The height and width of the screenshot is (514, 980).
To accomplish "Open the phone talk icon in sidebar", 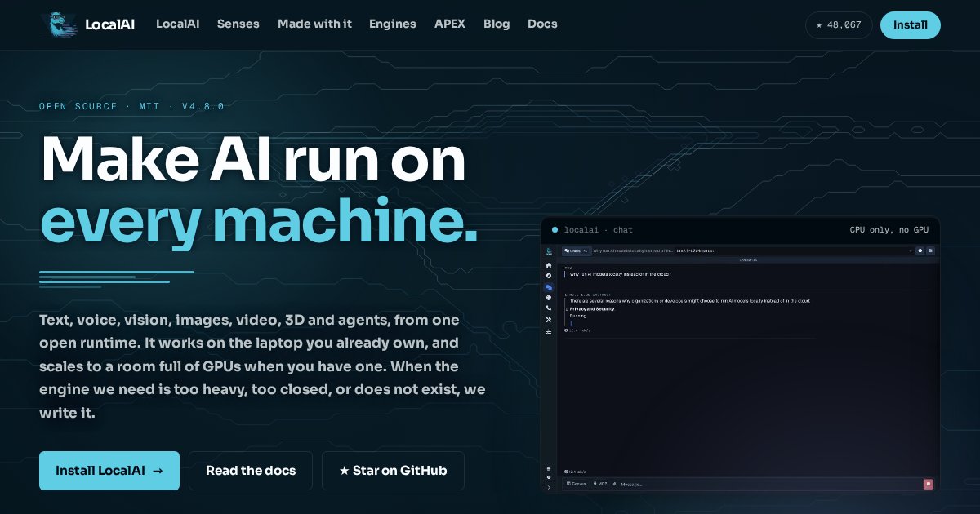I will pos(549,308).
